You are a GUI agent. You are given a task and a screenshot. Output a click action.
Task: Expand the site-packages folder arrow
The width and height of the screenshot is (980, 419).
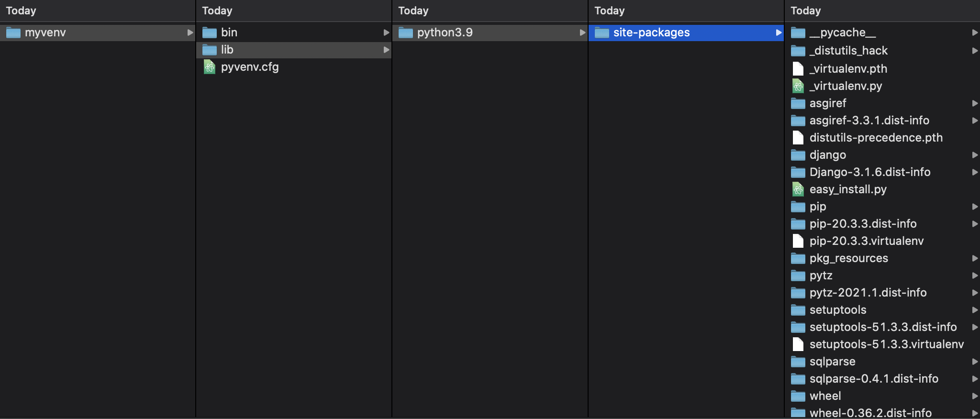(779, 33)
